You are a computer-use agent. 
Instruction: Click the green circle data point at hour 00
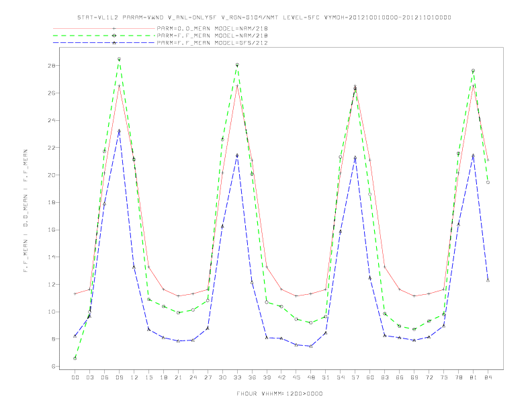tap(75, 359)
